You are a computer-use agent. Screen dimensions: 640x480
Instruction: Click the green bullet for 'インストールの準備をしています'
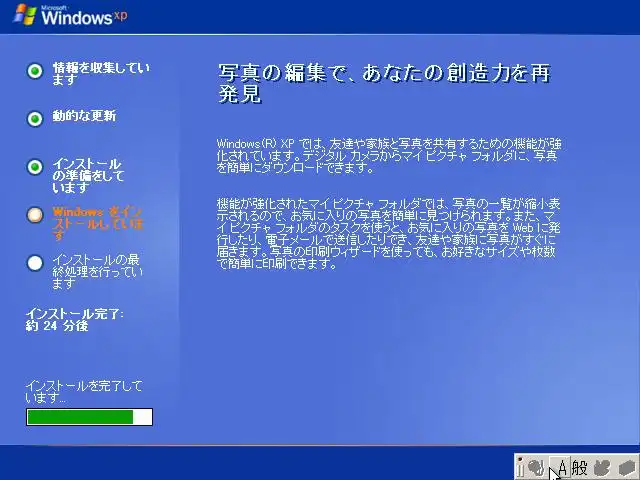tap(35, 167)
